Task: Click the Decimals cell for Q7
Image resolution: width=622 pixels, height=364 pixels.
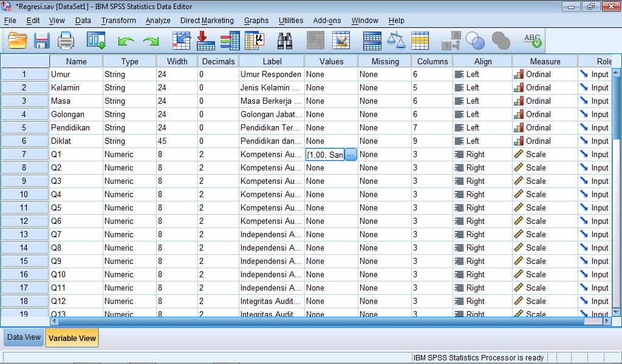Action: [x=218, y=235]
